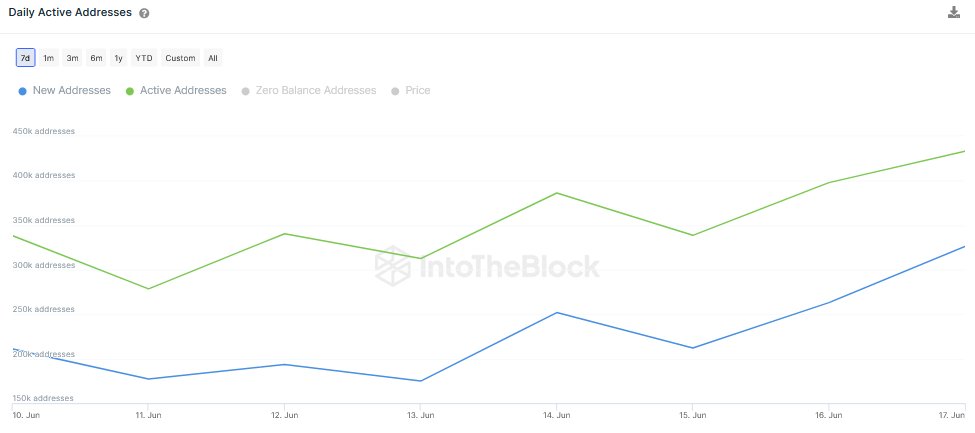Viewport: 975px width, 433px height.
Task: Choose the 1y time range
Action: [x=118, y=58]
